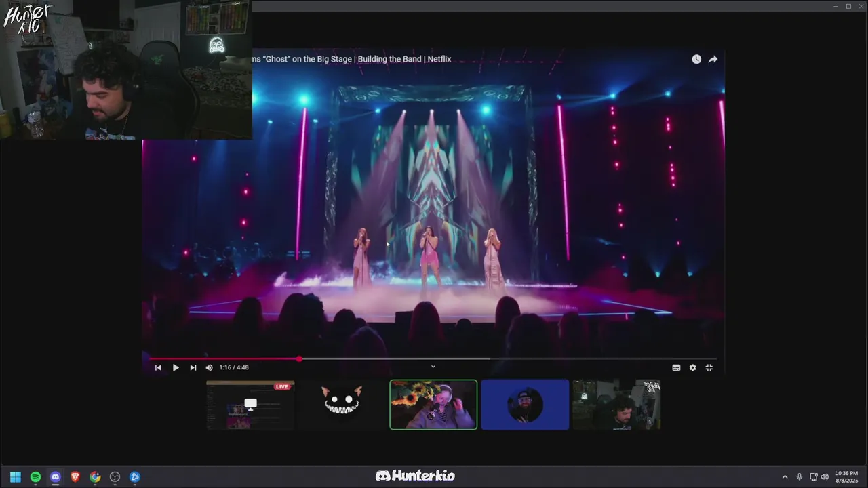The width and height of the screenshot is (868, 488).
Task: Maximize the Discord call window
Action: click(848, 6)
